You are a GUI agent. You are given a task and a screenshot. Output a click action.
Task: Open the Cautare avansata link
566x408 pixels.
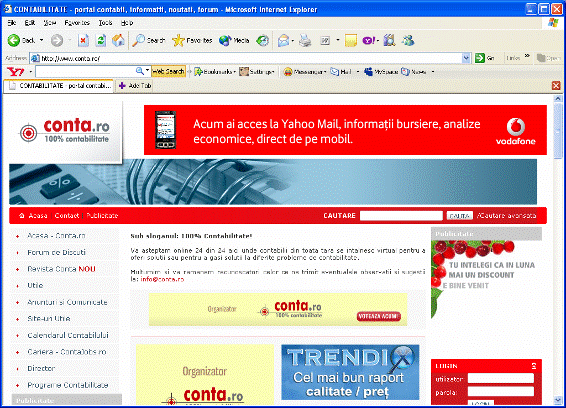coord(506,216)
